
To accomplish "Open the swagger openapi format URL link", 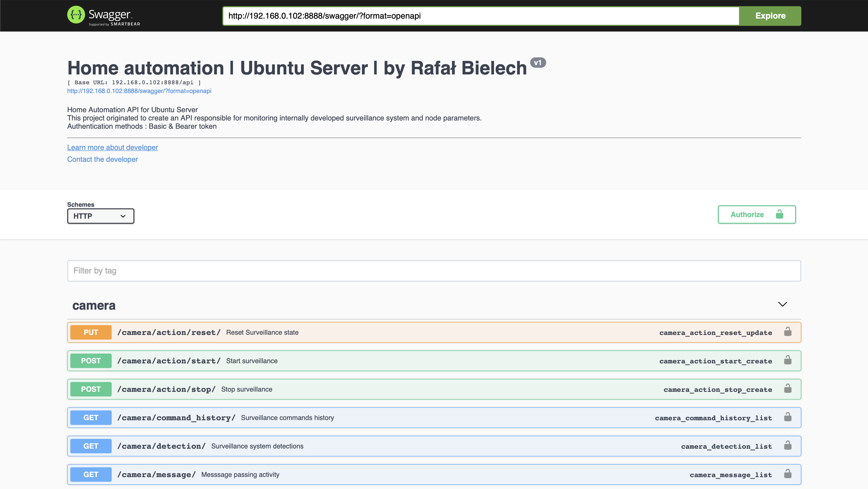I will coord(139,91).
